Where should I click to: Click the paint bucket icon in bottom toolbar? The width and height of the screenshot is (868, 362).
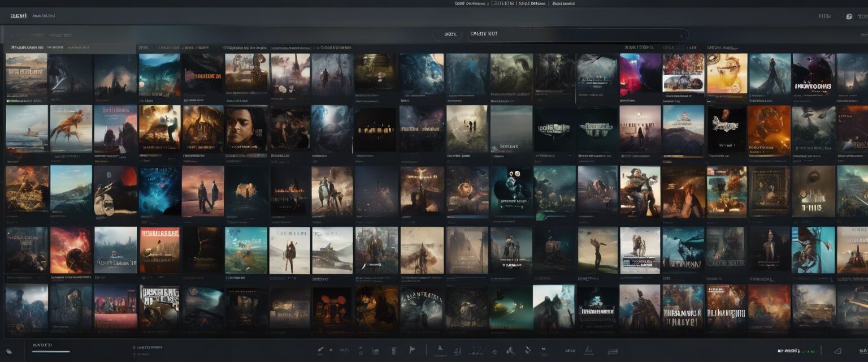[x=528, y=351]
